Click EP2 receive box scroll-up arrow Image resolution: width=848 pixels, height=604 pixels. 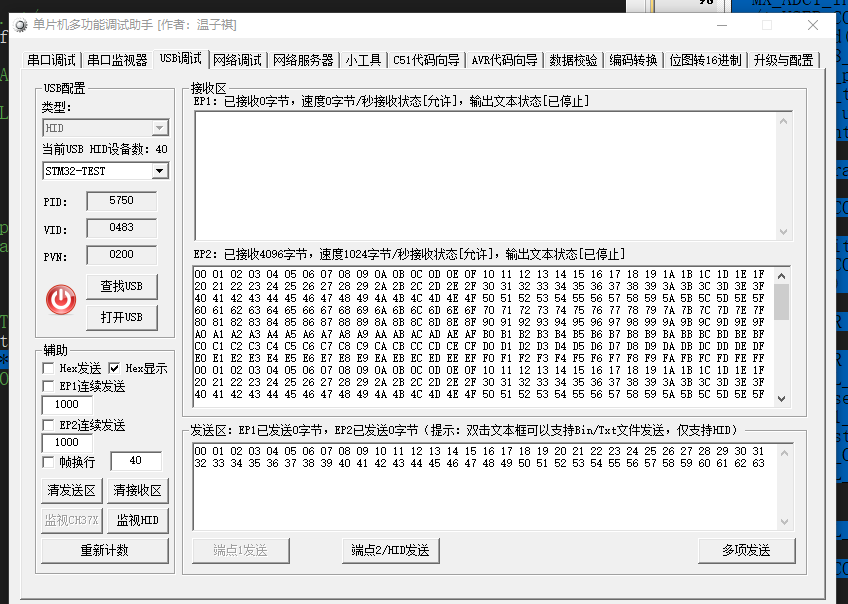[x=781, y=276]
